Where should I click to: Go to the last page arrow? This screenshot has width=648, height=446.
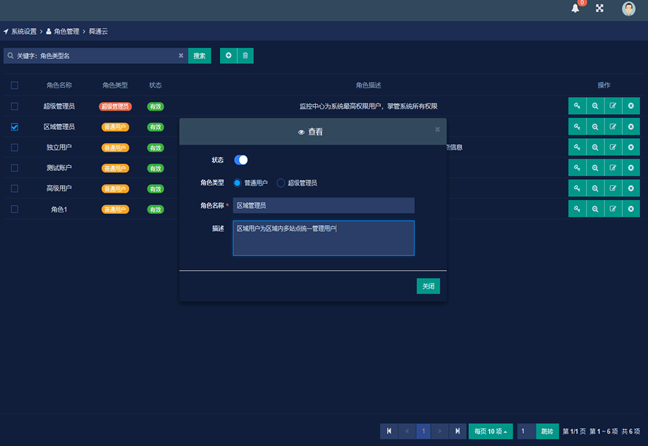pyautogui.click(x=457, y=431)
